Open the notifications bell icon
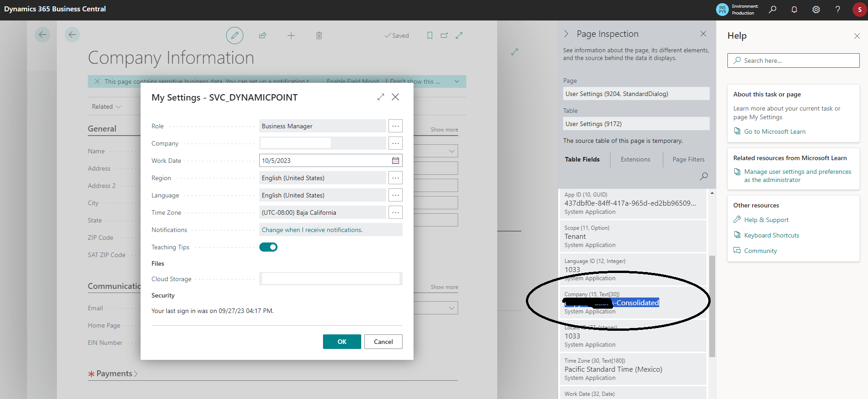868x399 pixels. click(x=794, y=9)
